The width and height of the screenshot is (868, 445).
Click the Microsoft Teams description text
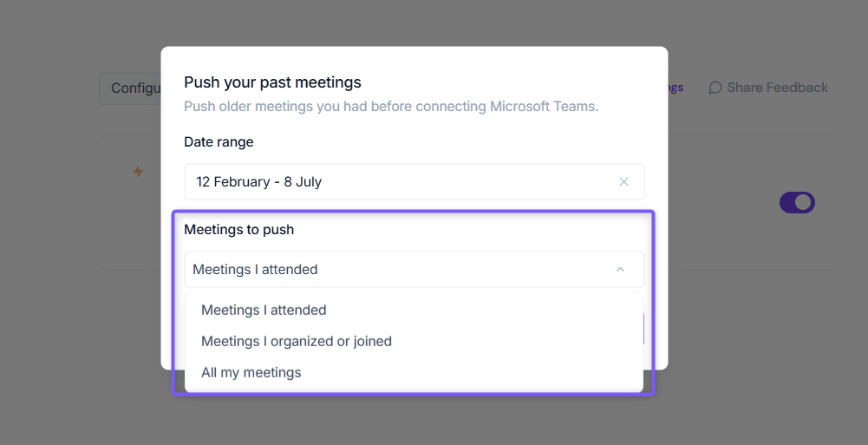[391, 107]
